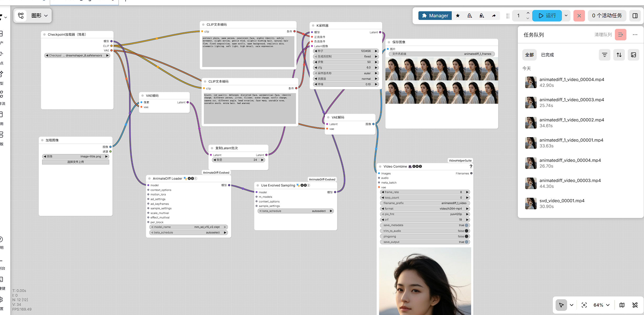Toggle link visibility icon at bottom right

pos(635,305)
